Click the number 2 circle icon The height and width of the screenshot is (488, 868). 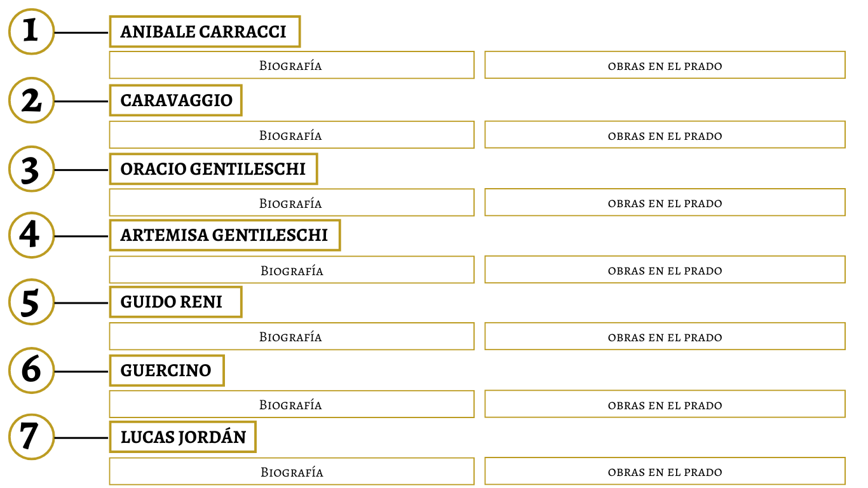click(x=32, y=100)
